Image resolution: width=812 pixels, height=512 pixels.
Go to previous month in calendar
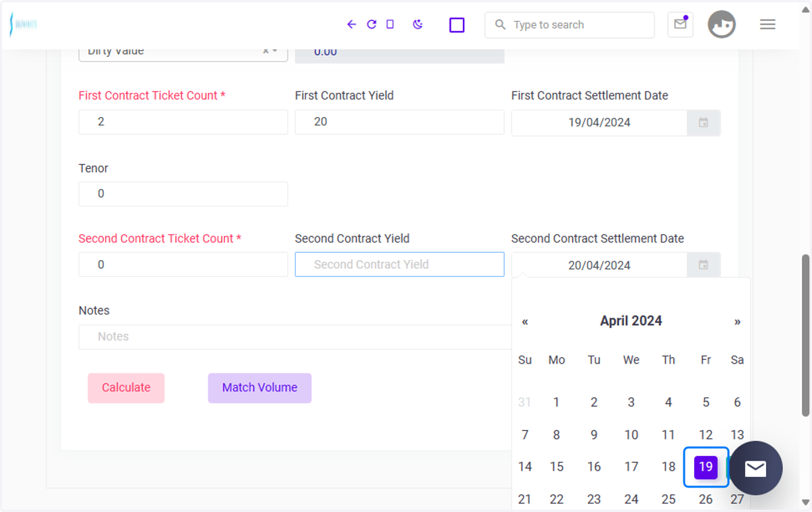coord(525,322)
